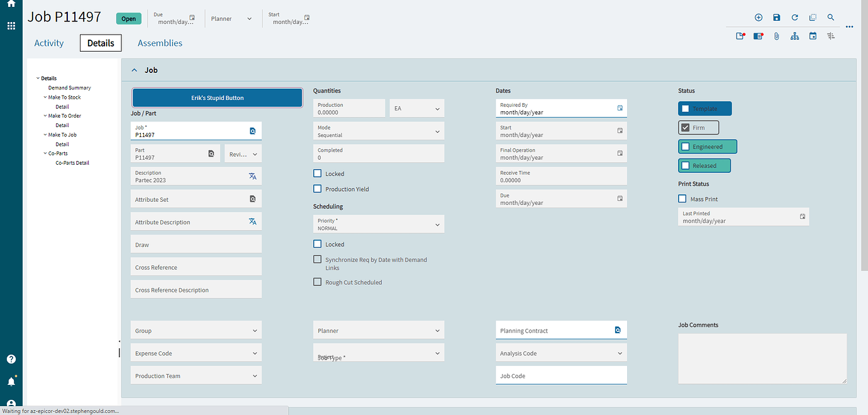Open the search tool
Screen dimensions: 868x415
coord(831,18)
